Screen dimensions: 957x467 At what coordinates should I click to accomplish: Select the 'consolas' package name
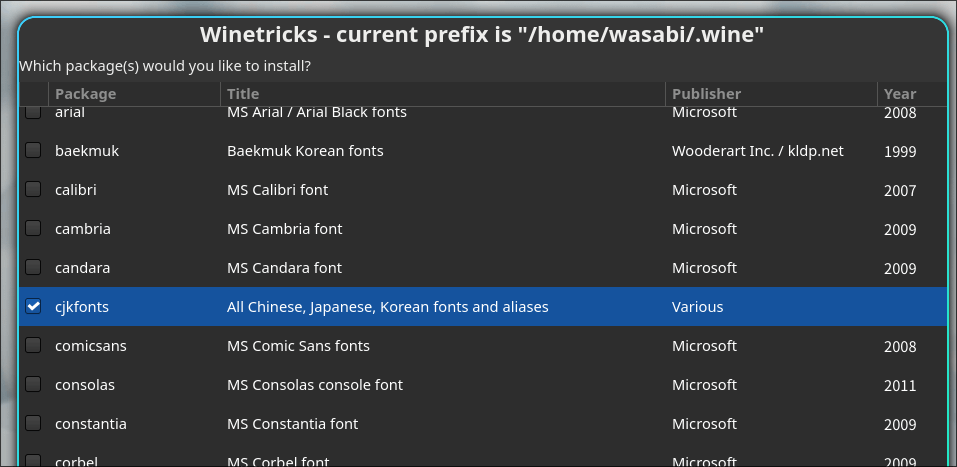point(85,385)
